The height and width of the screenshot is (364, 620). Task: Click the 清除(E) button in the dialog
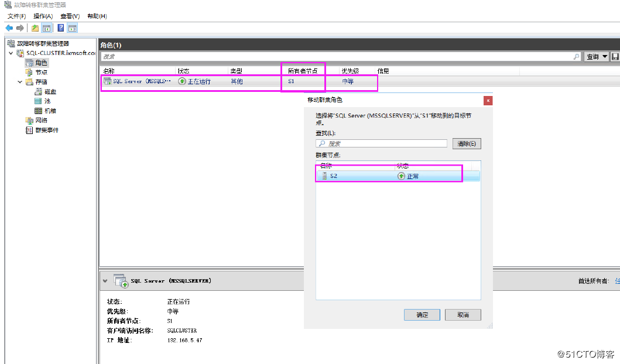coord(466,143)
